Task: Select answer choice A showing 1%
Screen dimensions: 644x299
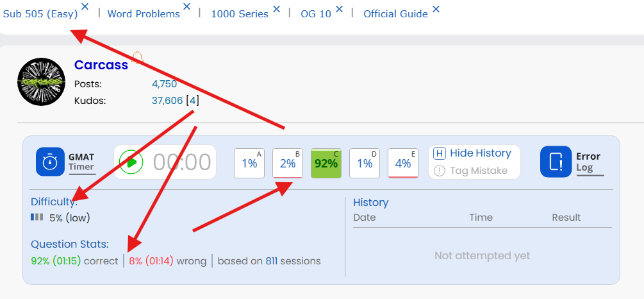Action: [249, 163]
